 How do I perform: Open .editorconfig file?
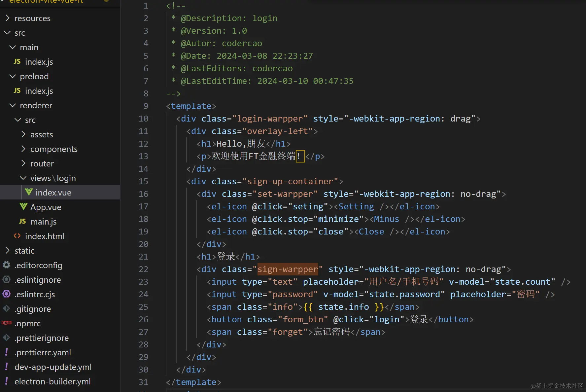tap(38, 265)
